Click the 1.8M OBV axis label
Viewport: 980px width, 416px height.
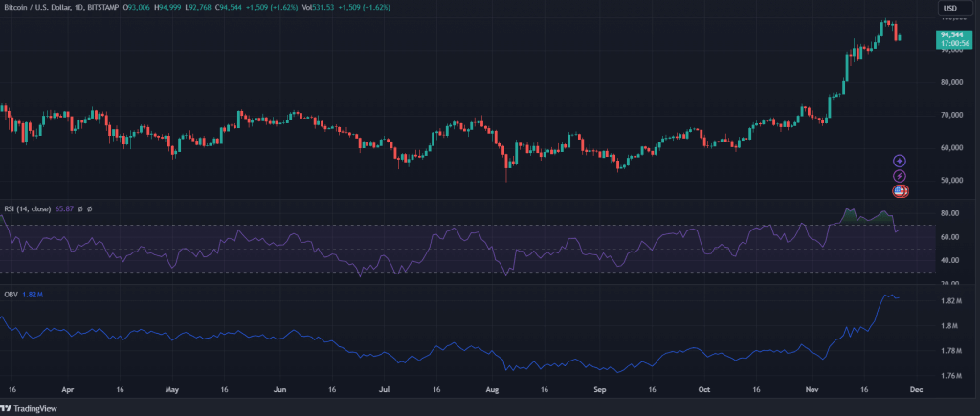[x=950, y=326]
